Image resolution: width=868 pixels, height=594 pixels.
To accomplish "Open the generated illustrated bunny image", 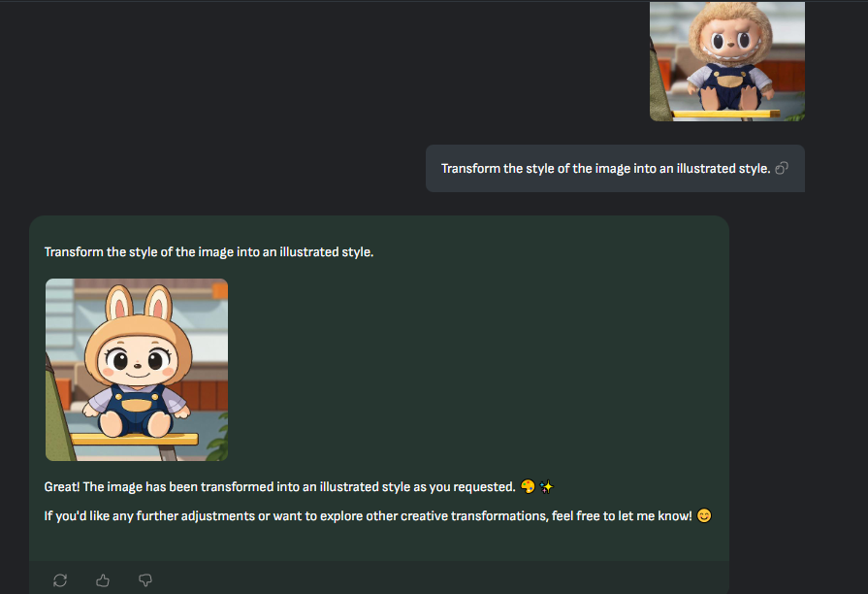I will (x=137, y=370).
